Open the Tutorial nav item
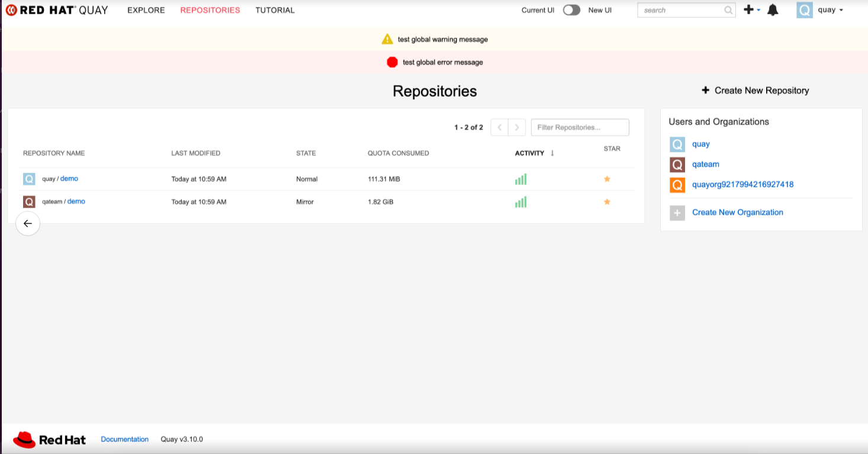 pos(275,10)
